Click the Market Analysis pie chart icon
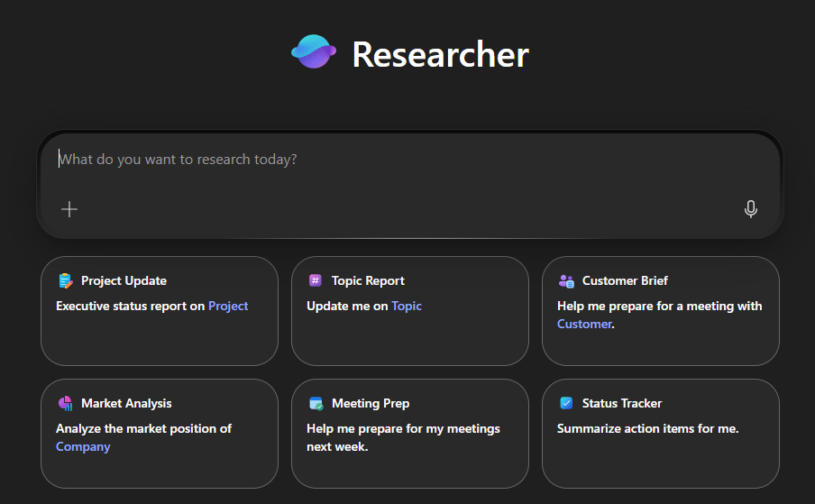 pyautogui.click(x=65, y=403)
